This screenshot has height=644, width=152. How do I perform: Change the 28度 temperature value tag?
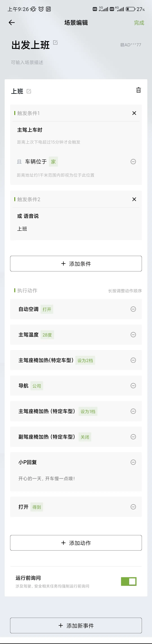pyautogui.click(x=47, y=335)
